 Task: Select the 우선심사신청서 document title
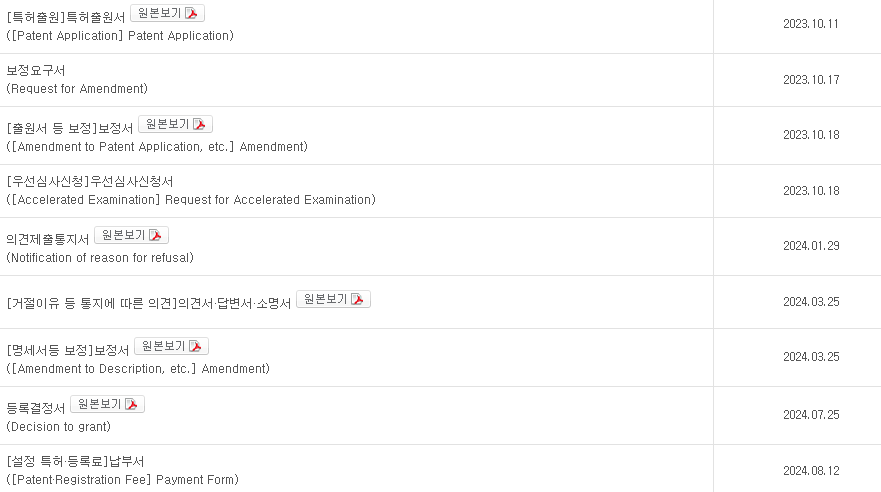90,181
